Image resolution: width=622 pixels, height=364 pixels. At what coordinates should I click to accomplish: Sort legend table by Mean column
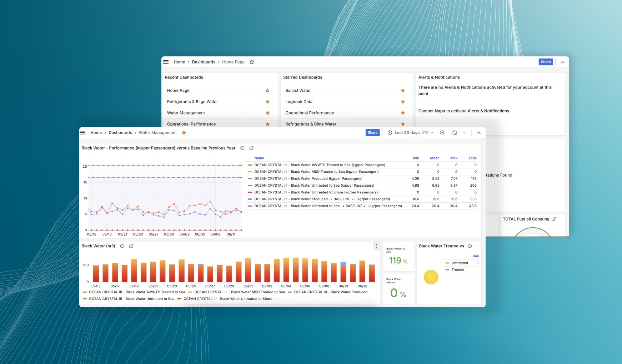tap(435, 158)
